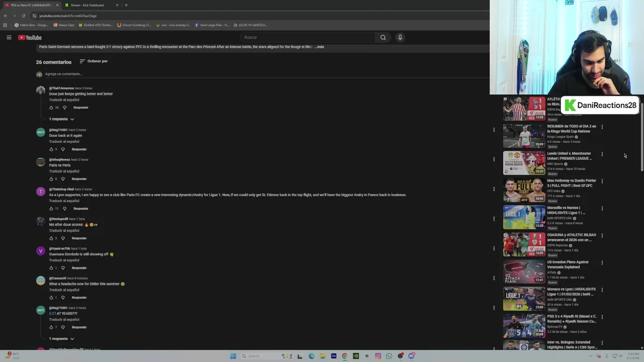Open options menu for the Leeds United video
This screenshot has width=644, height=362.
[x=602, y=154]
